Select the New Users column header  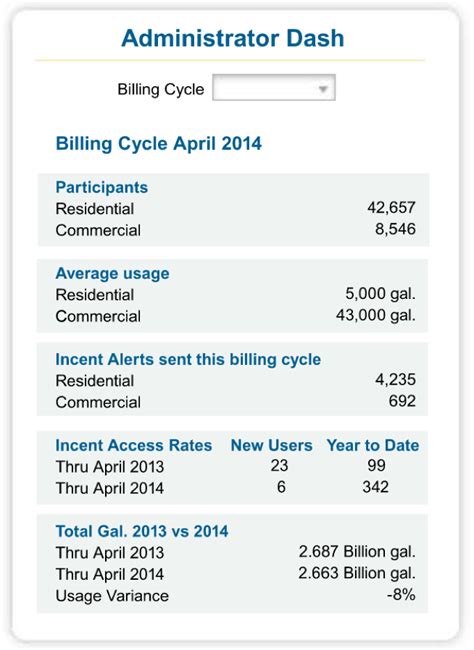(x=272, y=445)
